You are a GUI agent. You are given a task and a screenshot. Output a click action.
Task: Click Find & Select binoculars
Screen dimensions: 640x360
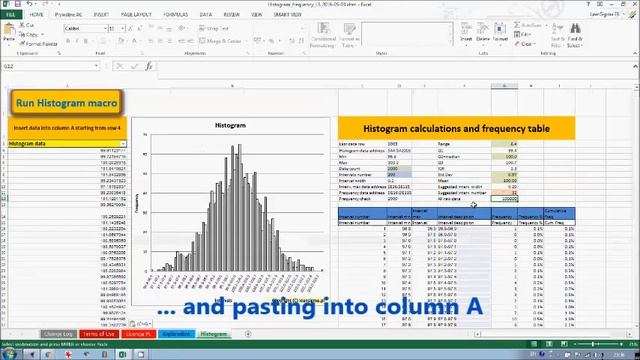click(x=575, y=35)
